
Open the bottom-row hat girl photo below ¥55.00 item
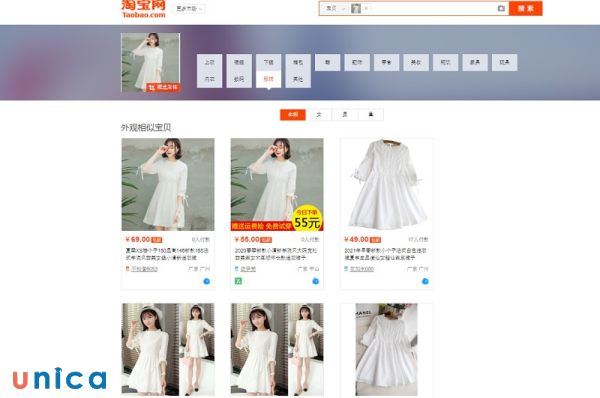(277, 349)
